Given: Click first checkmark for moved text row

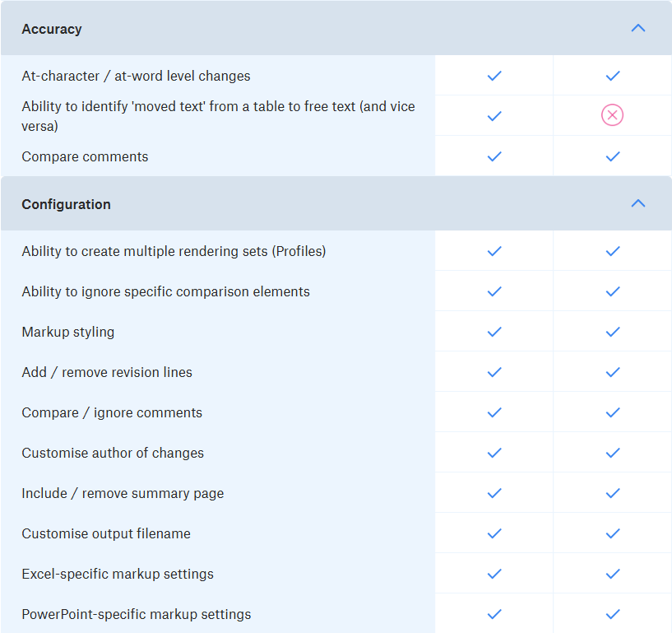Looking at the screenshot, I should 494,116.
